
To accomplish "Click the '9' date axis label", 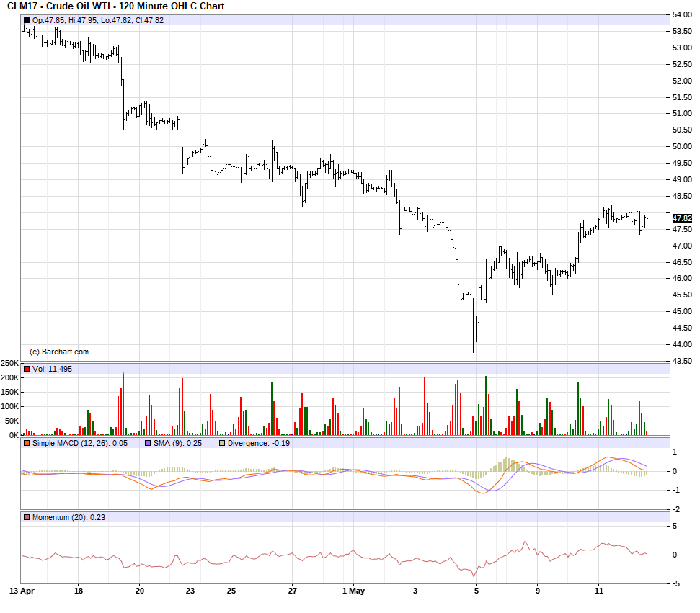I will [x=538, y=591].
